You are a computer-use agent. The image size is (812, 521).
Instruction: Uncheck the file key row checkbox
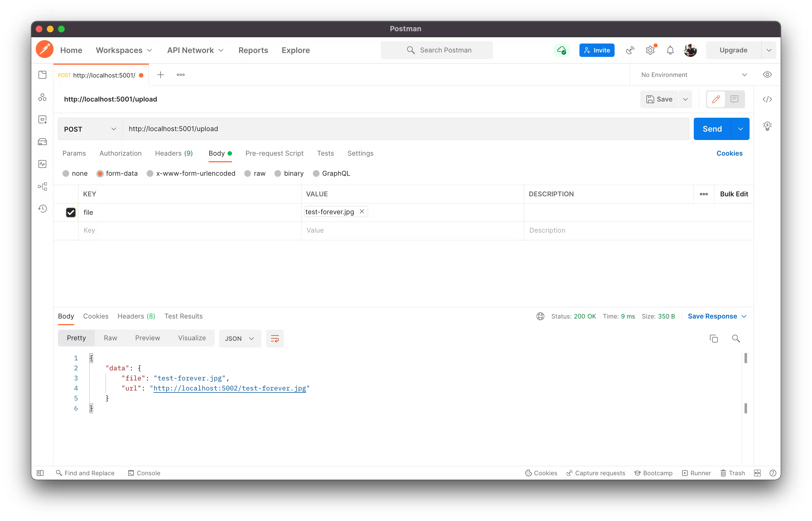[71, 213]
